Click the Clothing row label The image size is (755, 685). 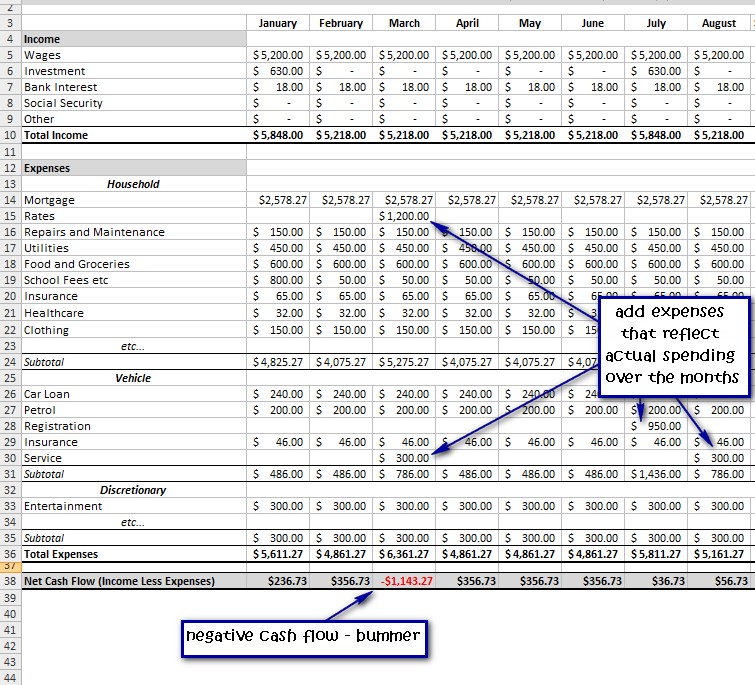[x=46, y=330]
